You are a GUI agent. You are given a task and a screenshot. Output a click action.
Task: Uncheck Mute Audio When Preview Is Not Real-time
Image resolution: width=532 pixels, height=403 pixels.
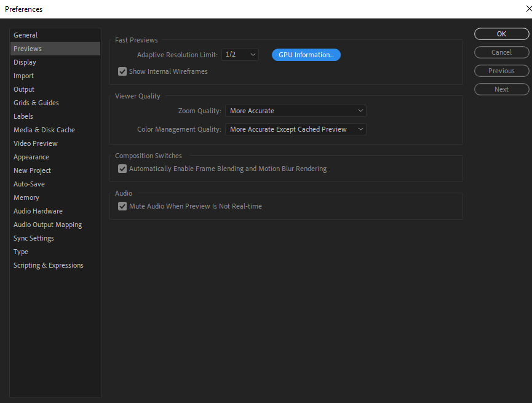pos(122,206)
